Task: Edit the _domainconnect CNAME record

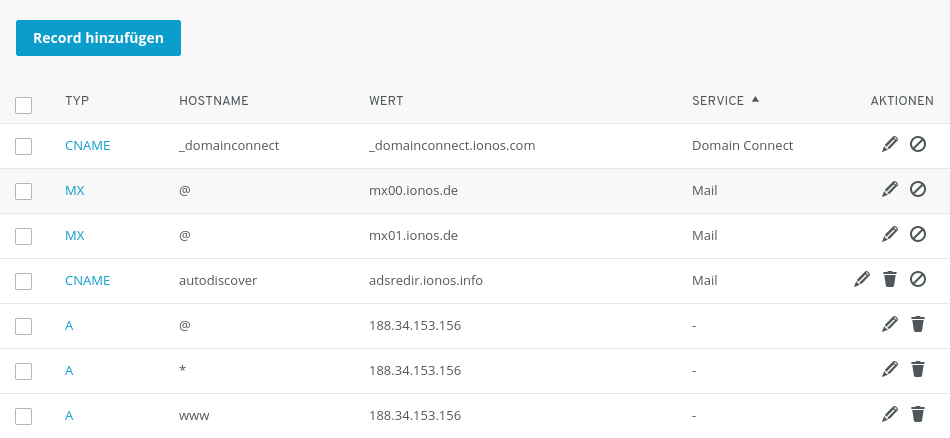Action: click(890, 145)
